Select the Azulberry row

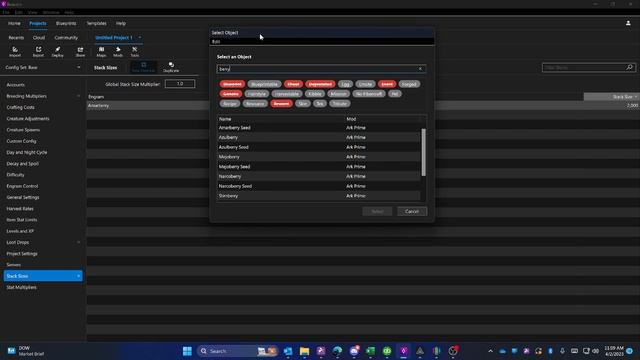tap(319, 138)
